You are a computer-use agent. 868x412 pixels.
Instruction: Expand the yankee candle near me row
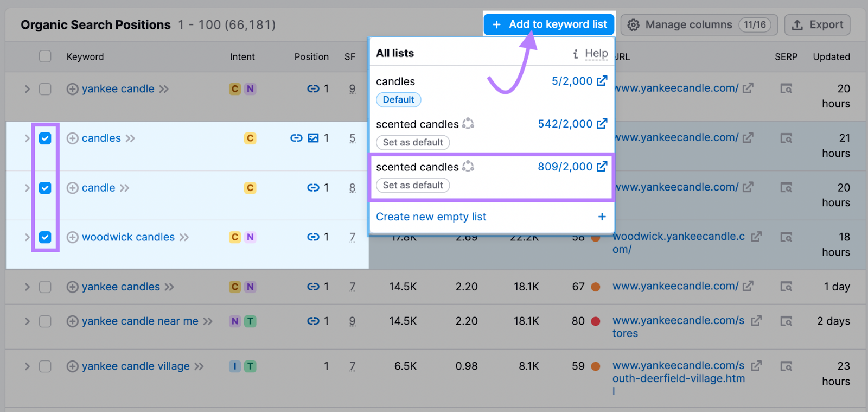point(27,321)
